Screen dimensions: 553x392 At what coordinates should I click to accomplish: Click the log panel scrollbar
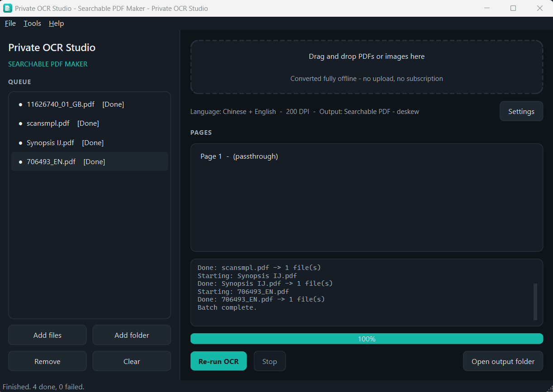pyautogui.click(x=535, y=302)
